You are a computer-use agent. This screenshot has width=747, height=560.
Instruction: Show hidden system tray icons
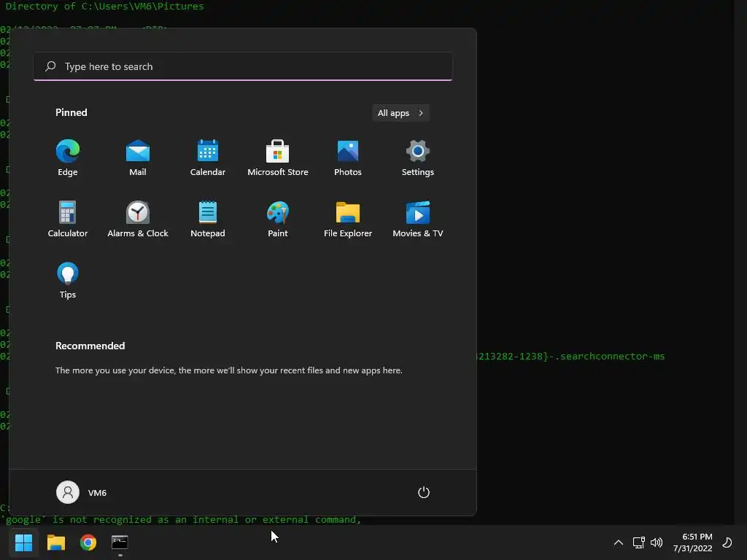[x=619, y=542]
